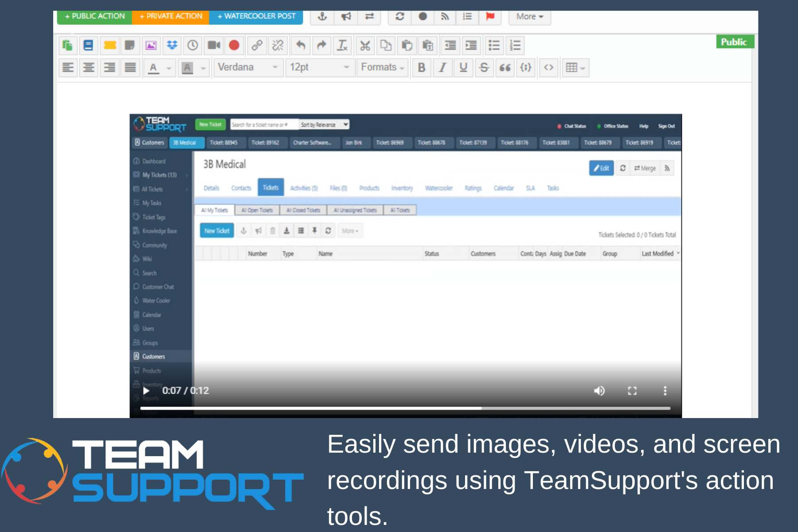
Task: Click the RSS feed icon in the top toolbar
Action: [x=445, y=17]
